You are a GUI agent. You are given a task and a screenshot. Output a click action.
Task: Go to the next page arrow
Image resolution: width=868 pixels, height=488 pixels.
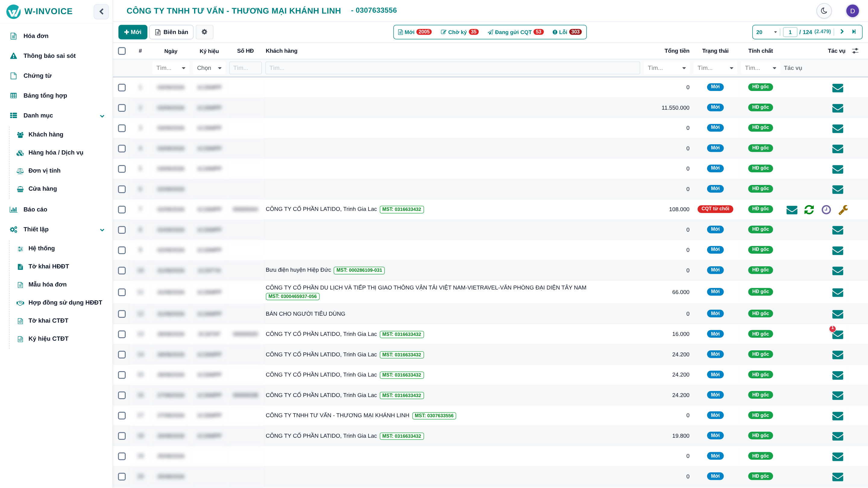(x=842, y=32)
